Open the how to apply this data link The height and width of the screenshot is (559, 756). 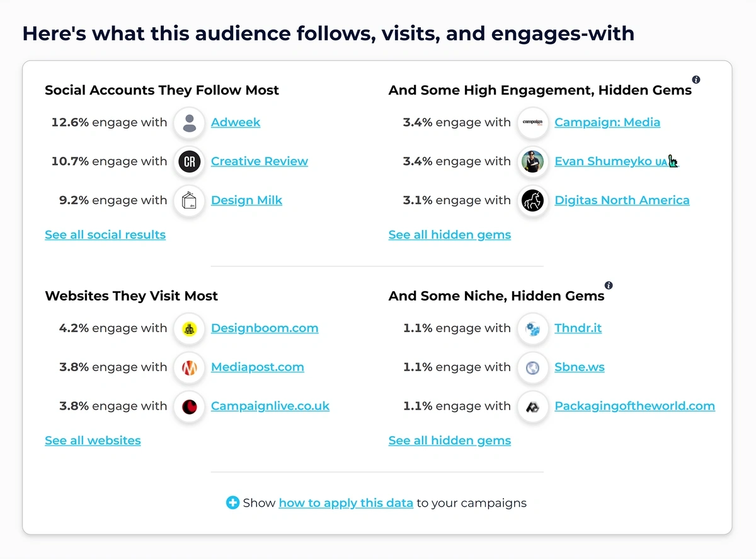(x=346, y=503)
